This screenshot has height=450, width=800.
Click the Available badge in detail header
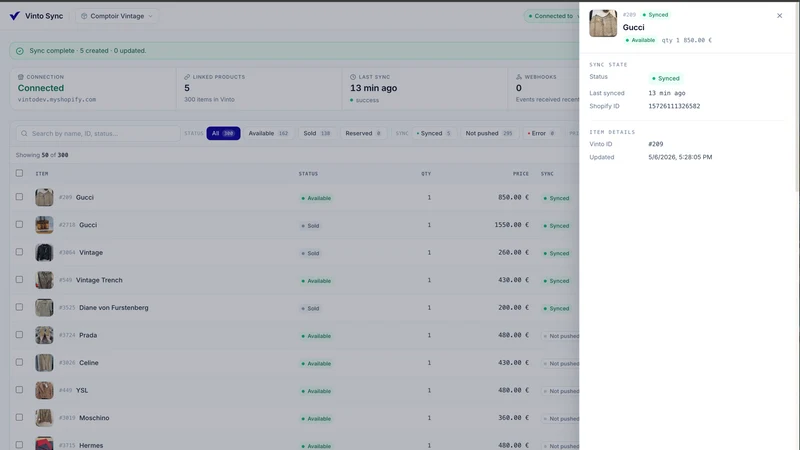640,40
